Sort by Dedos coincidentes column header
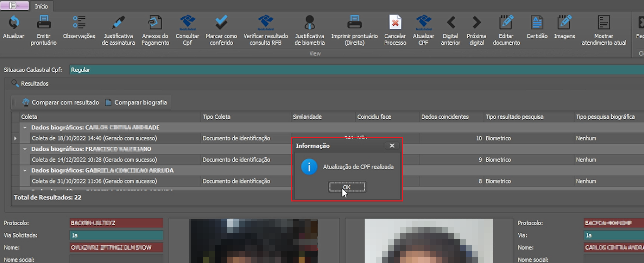The height and width of the screenshot is (263, 644). coord(451,117)
